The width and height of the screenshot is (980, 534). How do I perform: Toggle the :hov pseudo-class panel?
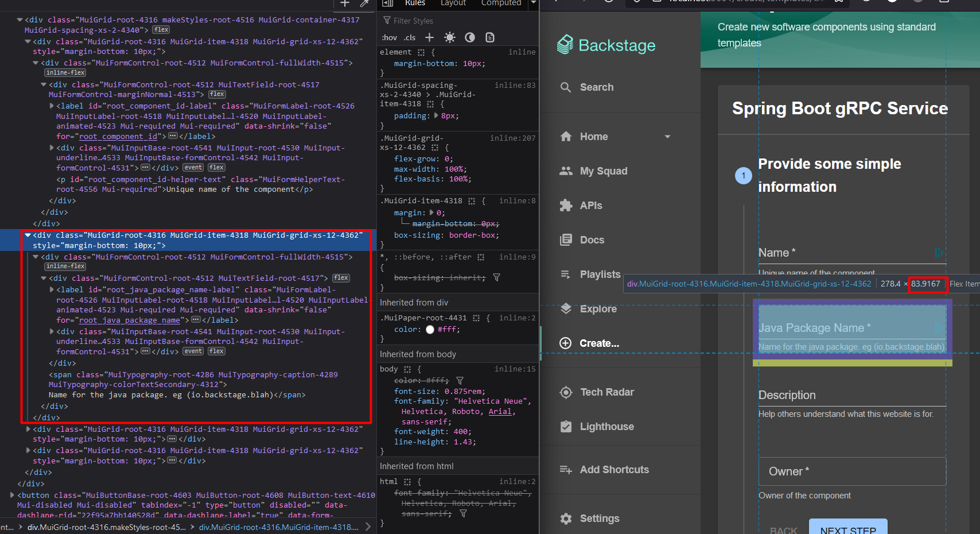click(x=389, y=37)
